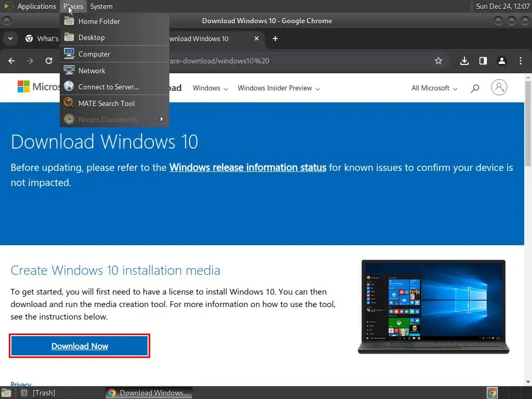Open Chrome three-dot menu
532x399 pixels.
tap(521, 61)
